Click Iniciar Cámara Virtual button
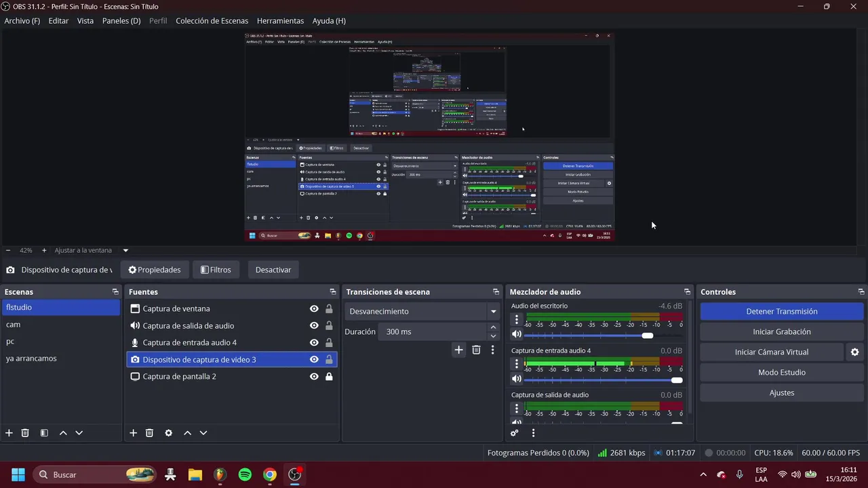The image size is (868, 488). point(772,352)
